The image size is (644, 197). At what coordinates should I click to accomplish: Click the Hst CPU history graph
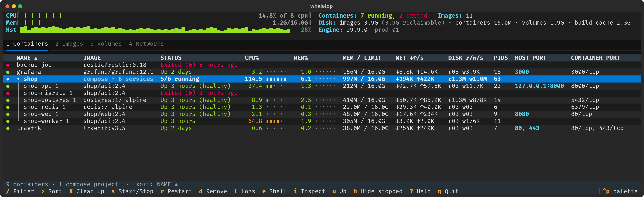[x=155, y=30]
